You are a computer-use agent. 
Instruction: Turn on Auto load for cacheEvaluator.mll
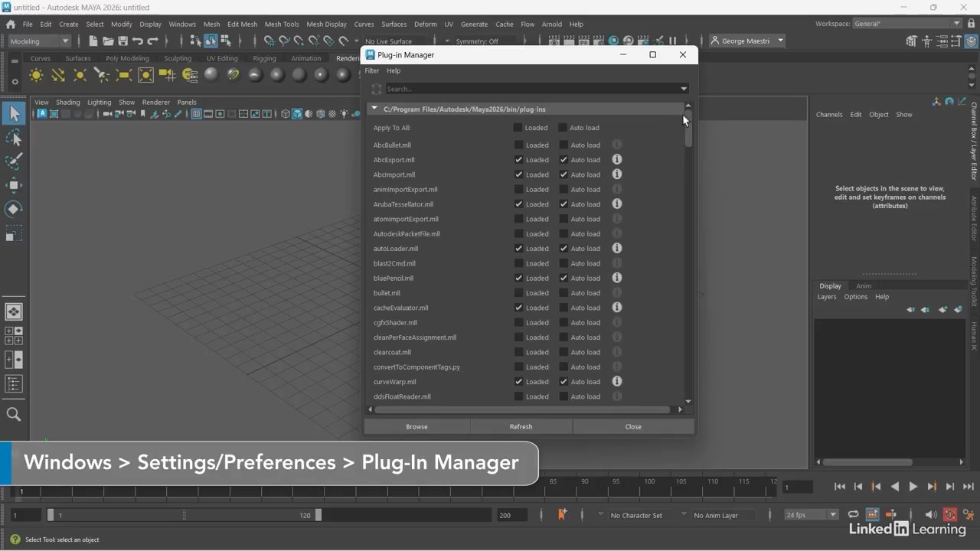(x=563, y=308)
